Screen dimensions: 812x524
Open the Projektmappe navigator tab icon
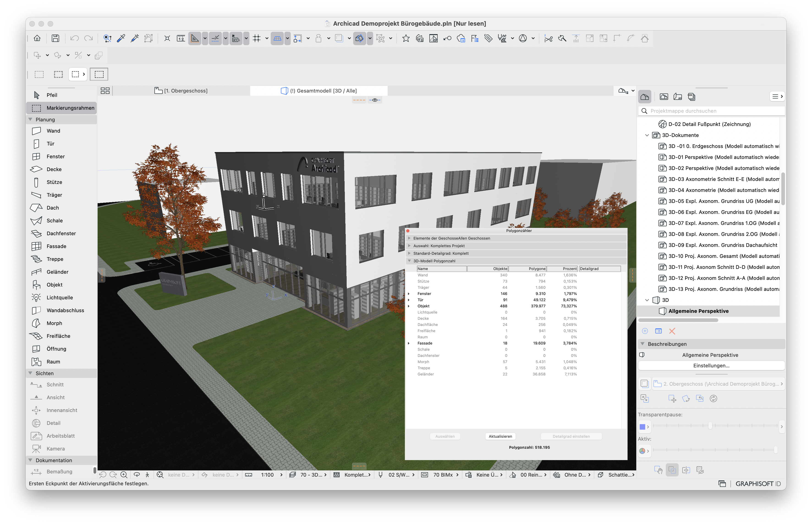(x=645, y=97)
